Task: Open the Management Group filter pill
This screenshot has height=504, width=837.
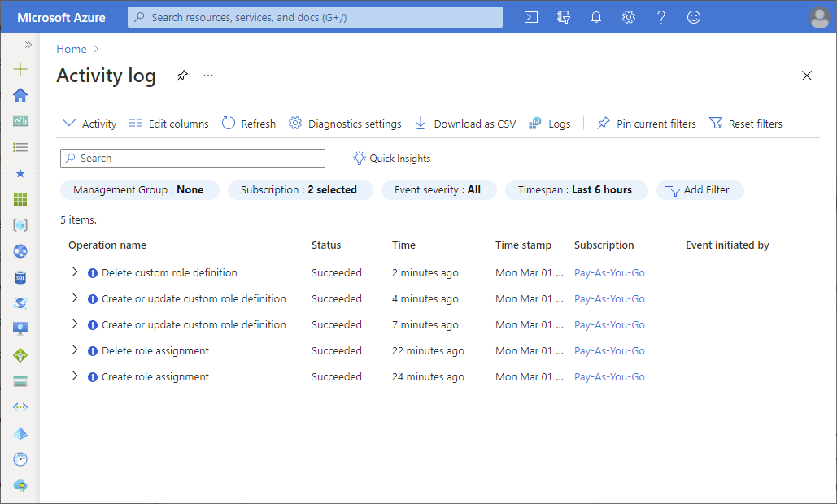Action: click(139, 190)
